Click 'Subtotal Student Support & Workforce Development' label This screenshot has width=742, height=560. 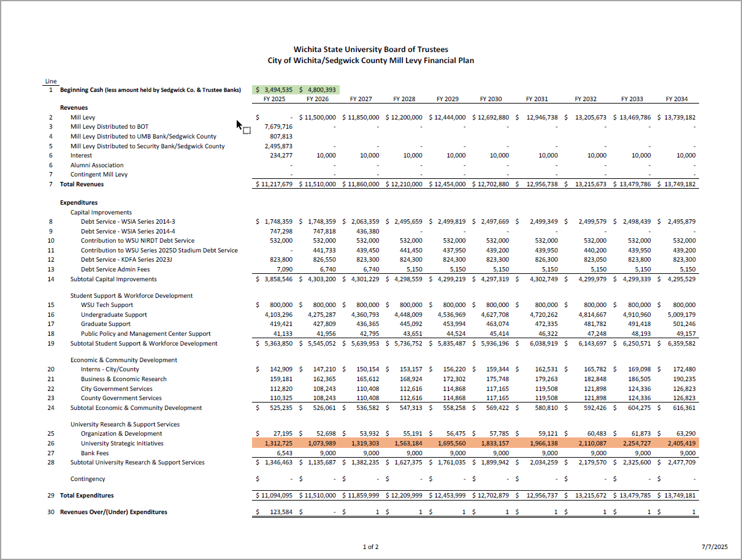coord(144,344)
